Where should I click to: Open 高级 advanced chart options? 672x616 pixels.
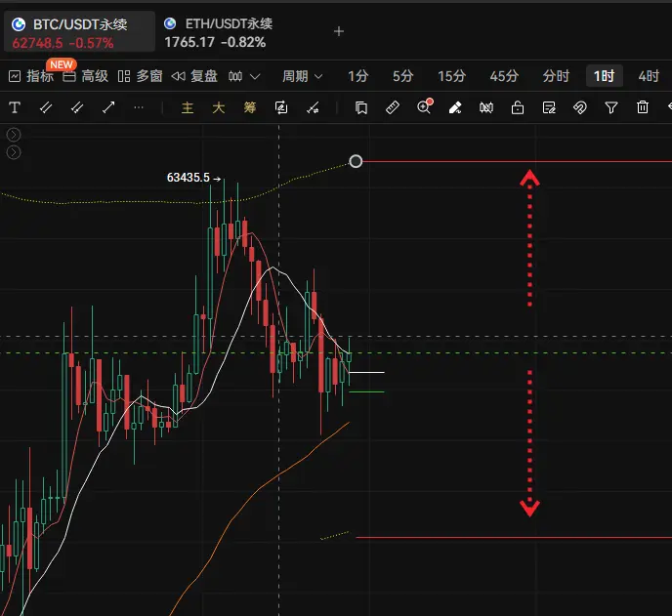[86, 76]
